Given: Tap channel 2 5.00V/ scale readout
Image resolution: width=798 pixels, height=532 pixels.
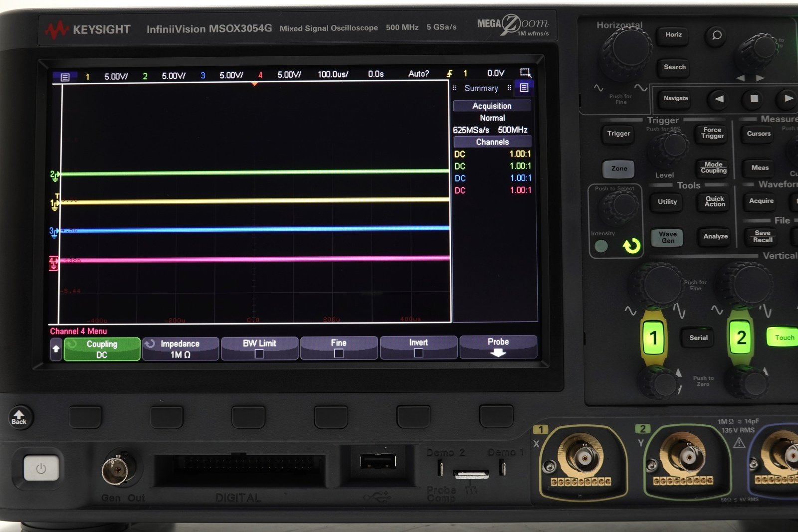Looking at the screenshot, I should pyautogui.click(x=174, y=76).
